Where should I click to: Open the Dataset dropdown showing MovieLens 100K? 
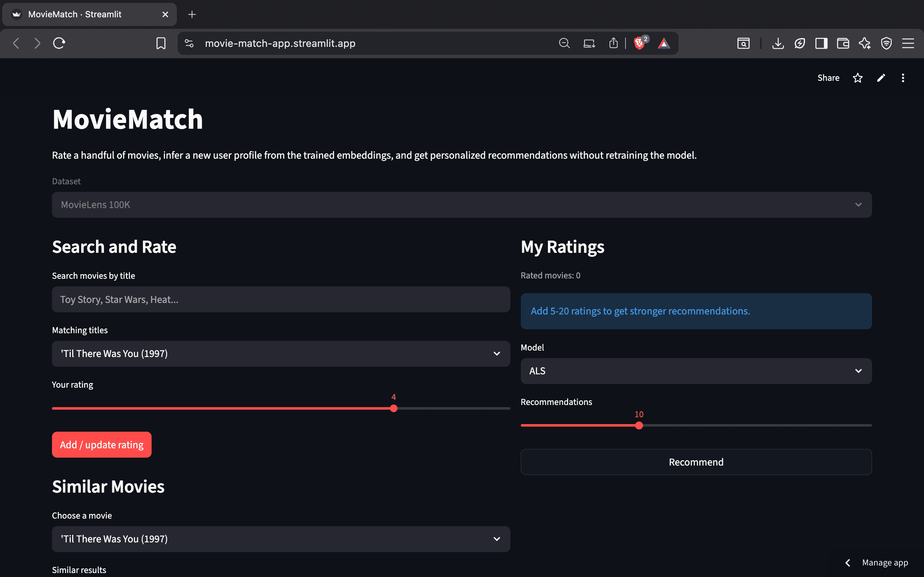coord(461,204)
